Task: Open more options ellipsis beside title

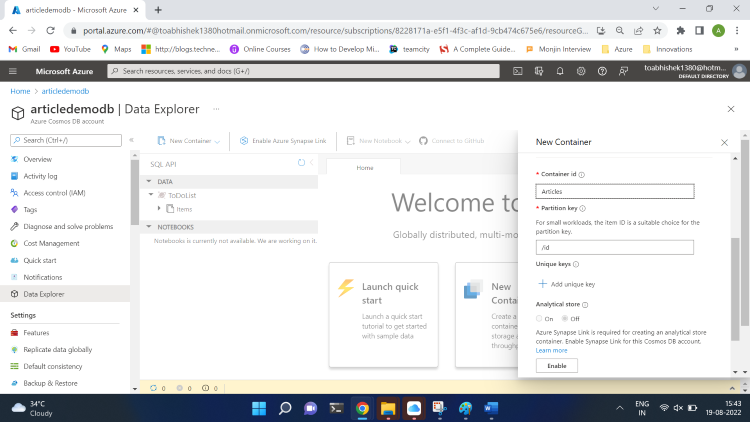Action: pyautogui.click(x=216, y=109)
